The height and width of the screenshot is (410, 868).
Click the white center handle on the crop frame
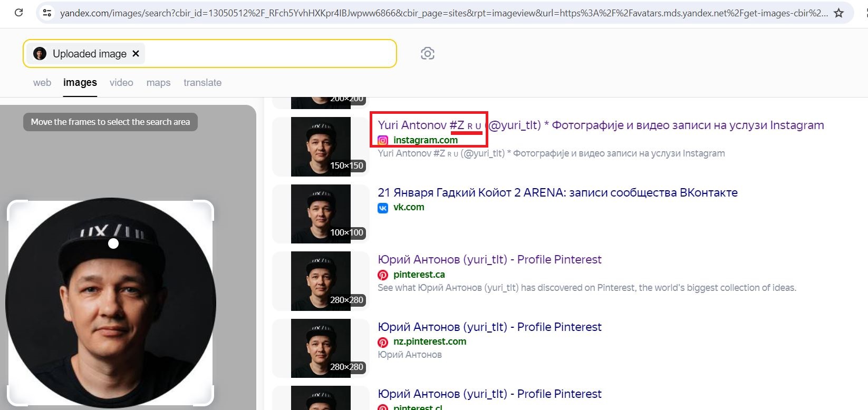click(x=113, y=243)
